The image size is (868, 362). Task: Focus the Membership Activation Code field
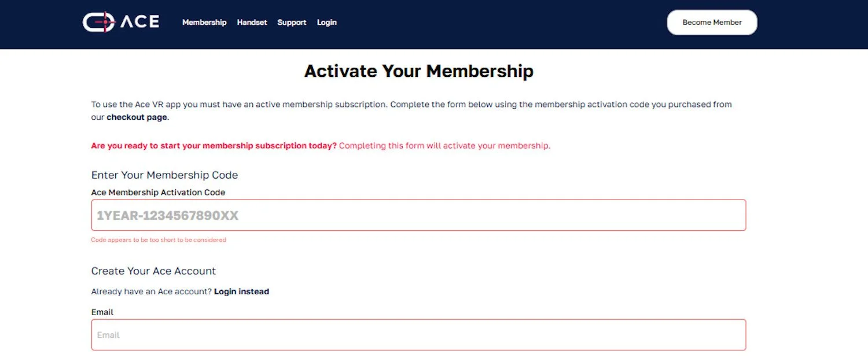[x=418, y=215]
